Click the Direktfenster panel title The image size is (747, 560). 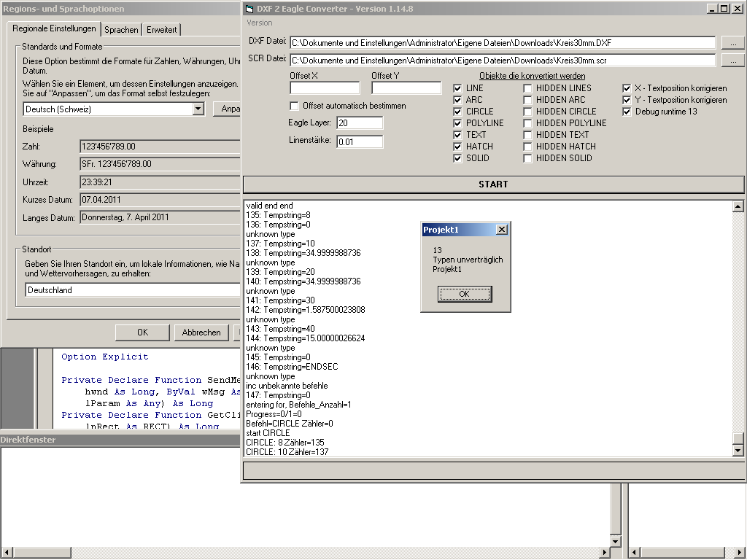pos(28,440)
